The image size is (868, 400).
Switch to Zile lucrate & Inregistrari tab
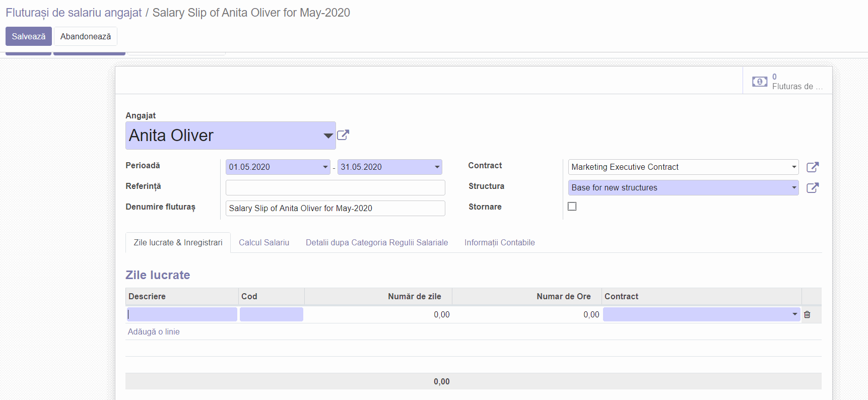tap(178, 243)
